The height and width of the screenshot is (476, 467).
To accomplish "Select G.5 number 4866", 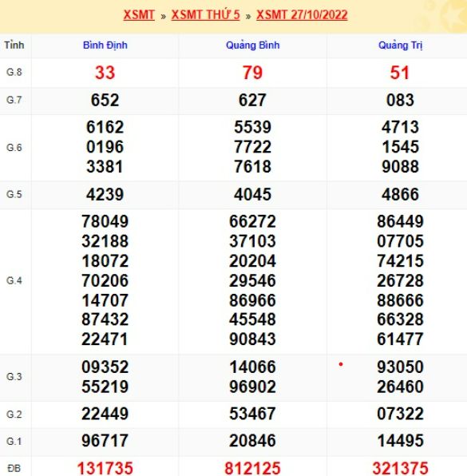I will pos(401,194).
